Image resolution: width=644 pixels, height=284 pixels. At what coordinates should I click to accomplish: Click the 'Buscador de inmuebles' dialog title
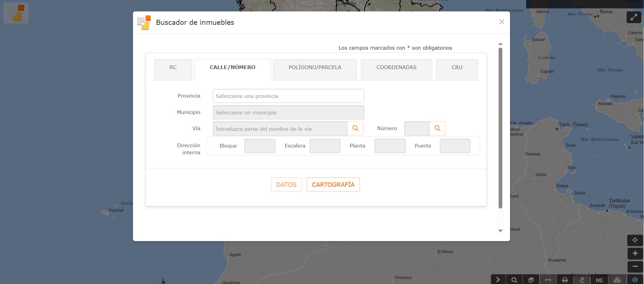point(195,22)
